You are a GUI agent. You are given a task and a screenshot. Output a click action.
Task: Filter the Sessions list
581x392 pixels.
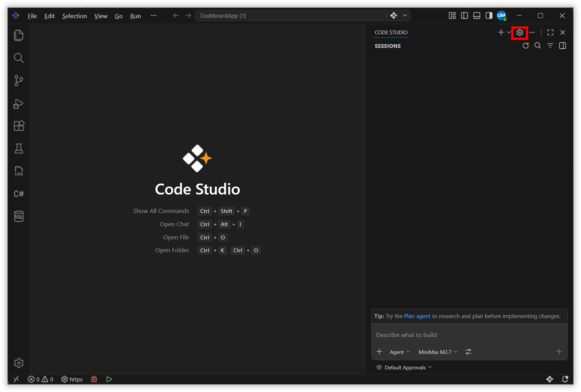pyautogui.click(x=550, y=46)
